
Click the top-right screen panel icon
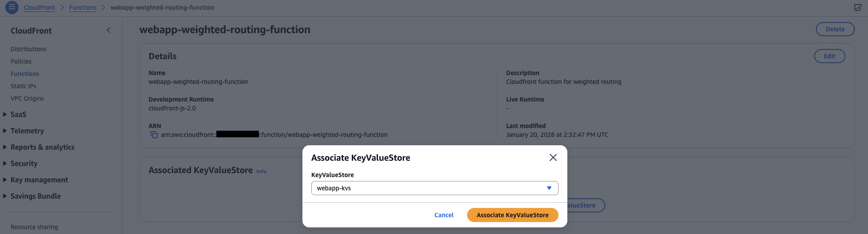(x=857, y=8)
